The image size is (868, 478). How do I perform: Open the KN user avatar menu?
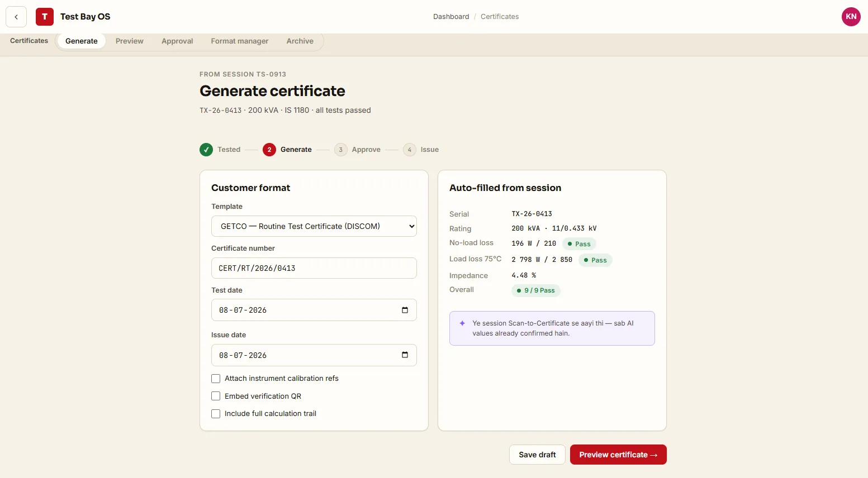(851, 17)
